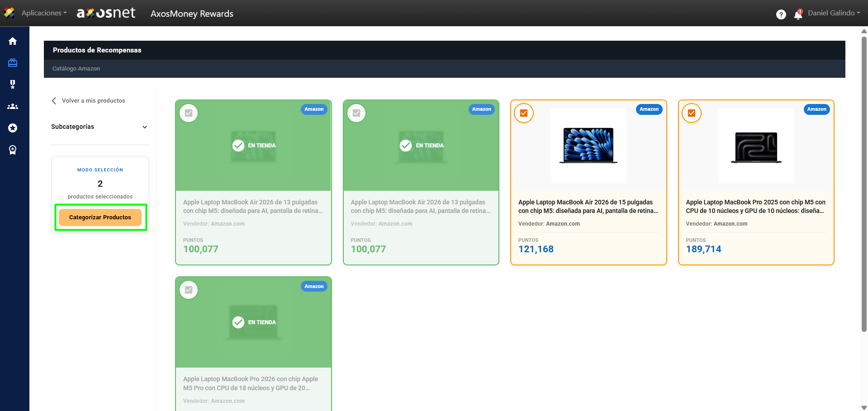Open the notifications bell icon
This screenshot has height=411, width=868.
pos(798,14)
